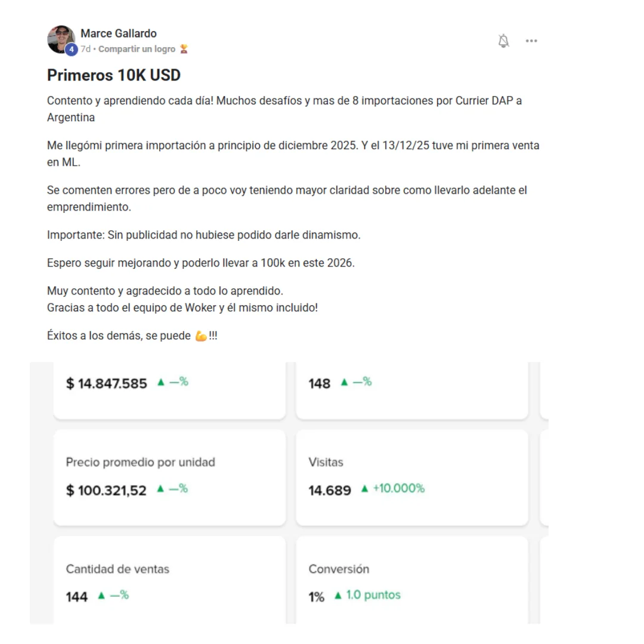
Task: Click the green arrow beside $ 100.321,52
Action: (160, 489)
